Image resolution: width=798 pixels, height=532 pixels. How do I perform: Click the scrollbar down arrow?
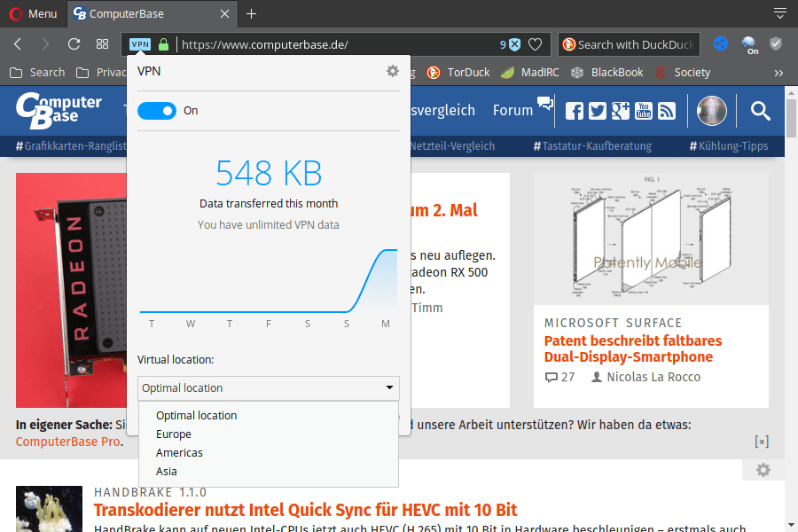coord(791,525)
